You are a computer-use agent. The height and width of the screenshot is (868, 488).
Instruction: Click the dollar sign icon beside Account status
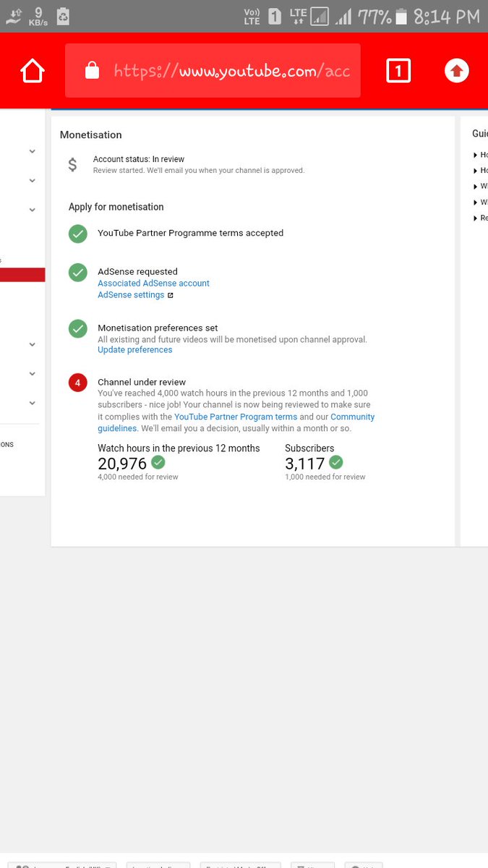coord(72,165)
